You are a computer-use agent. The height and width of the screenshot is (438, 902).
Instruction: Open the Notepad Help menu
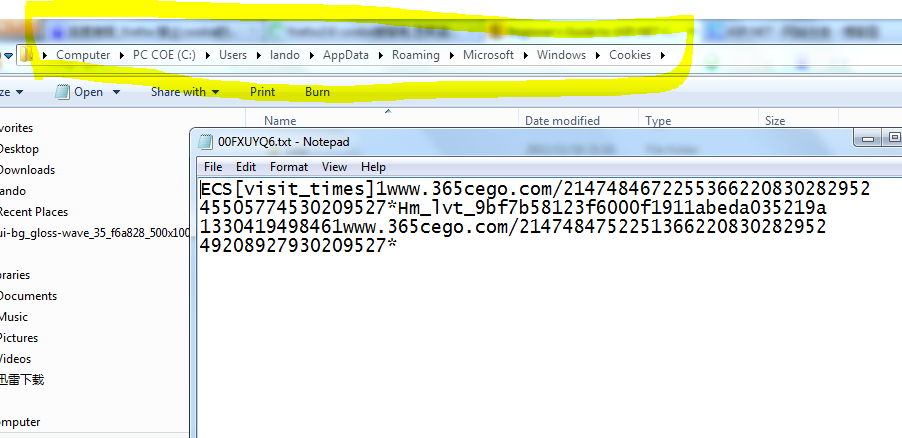[373, 167]
